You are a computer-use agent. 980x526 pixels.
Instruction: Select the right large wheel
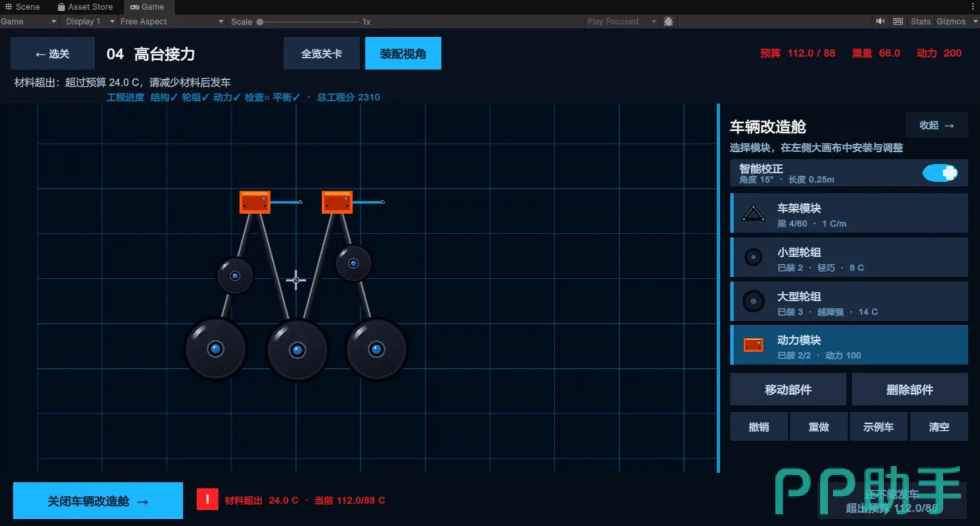click(376, 349)
